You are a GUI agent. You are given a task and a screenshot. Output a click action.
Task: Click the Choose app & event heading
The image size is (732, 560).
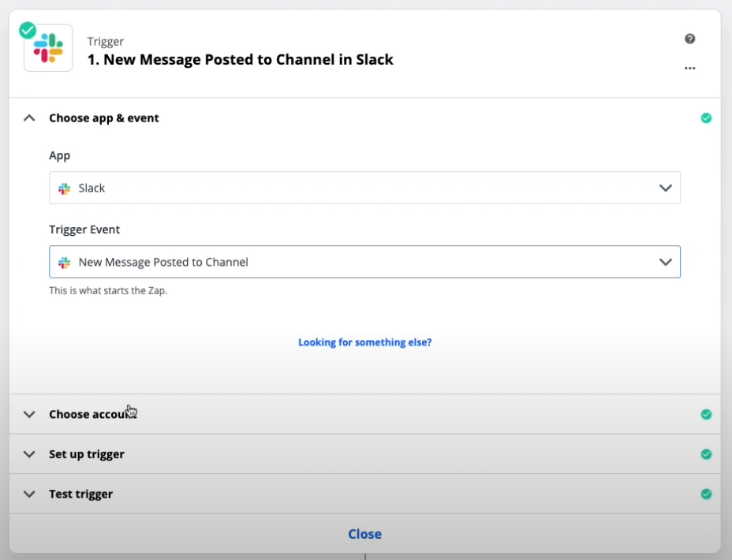104,118
